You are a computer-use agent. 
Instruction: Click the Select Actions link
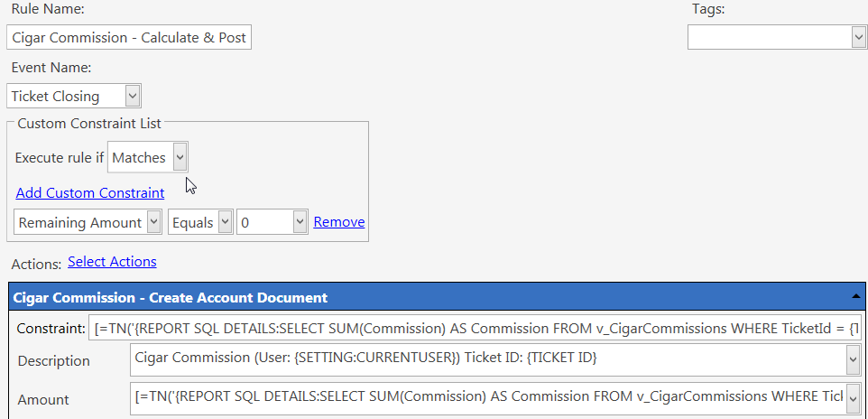pos(113,262)
